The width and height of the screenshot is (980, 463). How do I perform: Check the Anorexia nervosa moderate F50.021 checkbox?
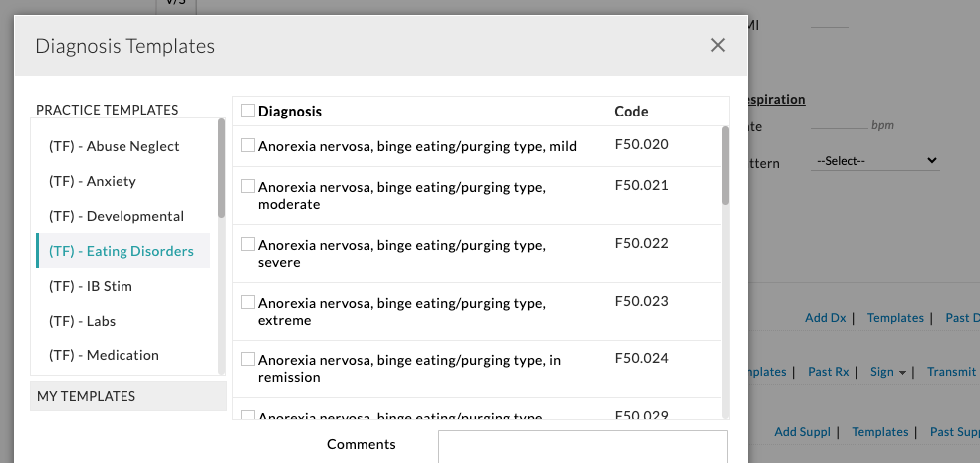tap(248, 186)
